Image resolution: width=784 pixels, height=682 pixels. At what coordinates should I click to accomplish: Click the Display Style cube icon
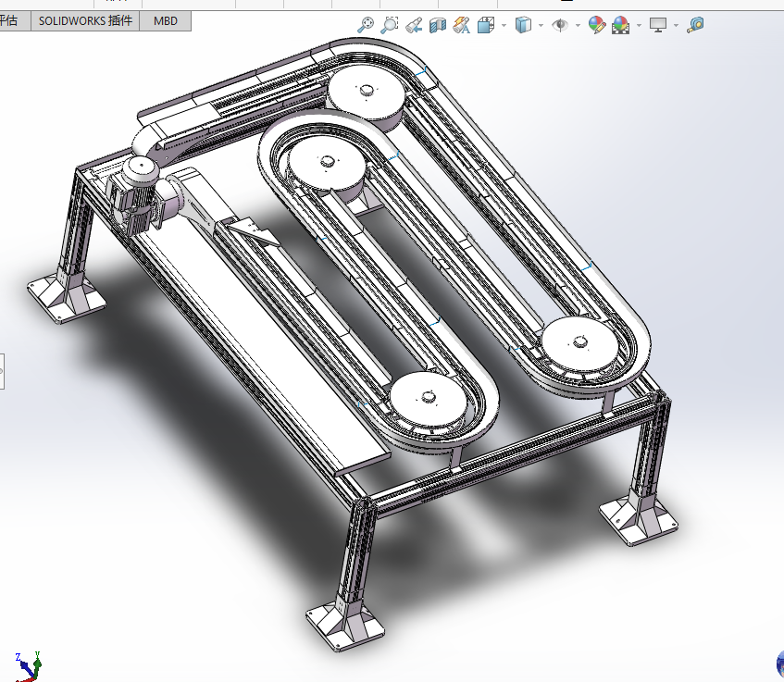[523, 25]
